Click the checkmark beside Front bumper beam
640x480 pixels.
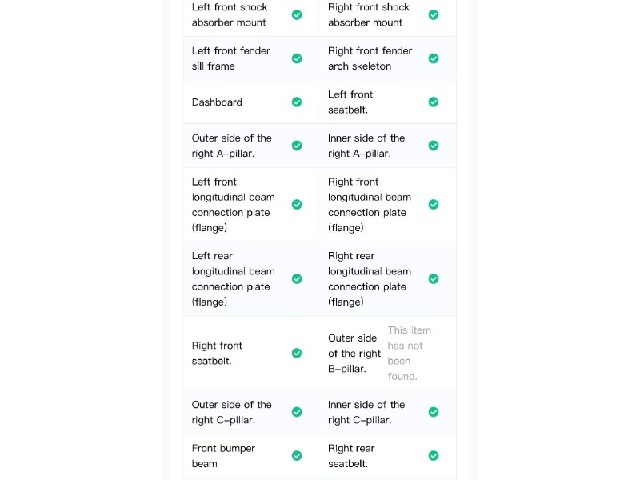(297, 456)
